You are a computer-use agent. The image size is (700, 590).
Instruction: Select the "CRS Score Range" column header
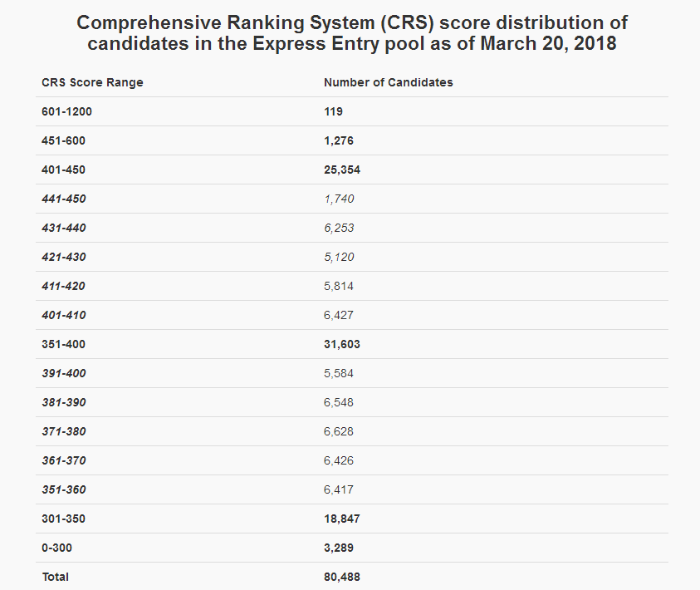click(x=92, y=82)
